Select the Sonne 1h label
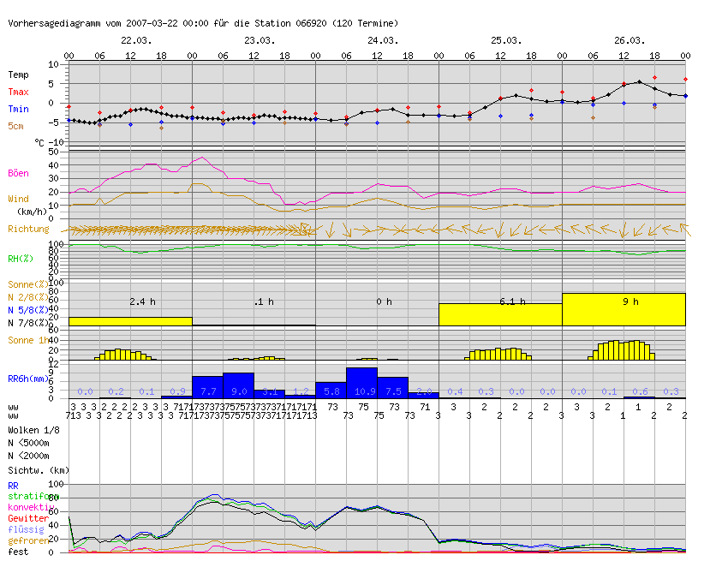 tap(27, 340)
